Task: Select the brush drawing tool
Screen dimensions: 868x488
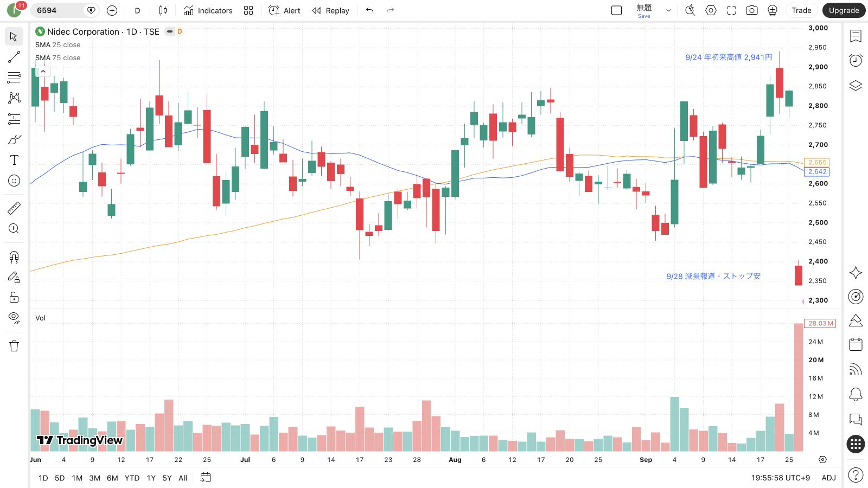Action: click(14, 139)
